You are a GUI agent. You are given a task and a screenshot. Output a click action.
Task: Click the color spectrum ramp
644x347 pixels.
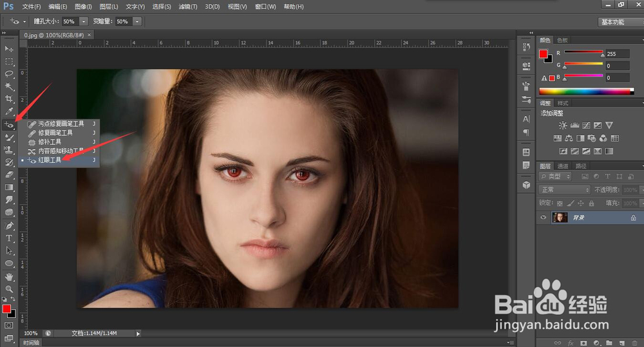(x=587, y=91)
